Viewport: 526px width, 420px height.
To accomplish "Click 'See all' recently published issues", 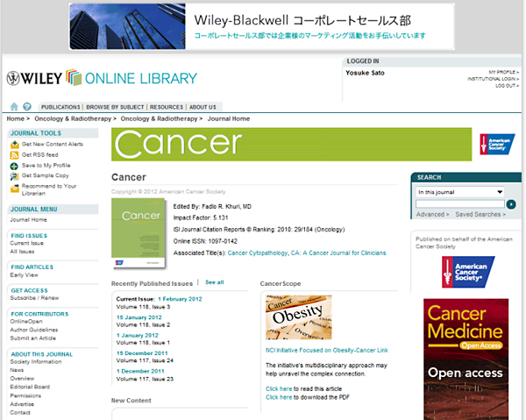I will (215, 282).
